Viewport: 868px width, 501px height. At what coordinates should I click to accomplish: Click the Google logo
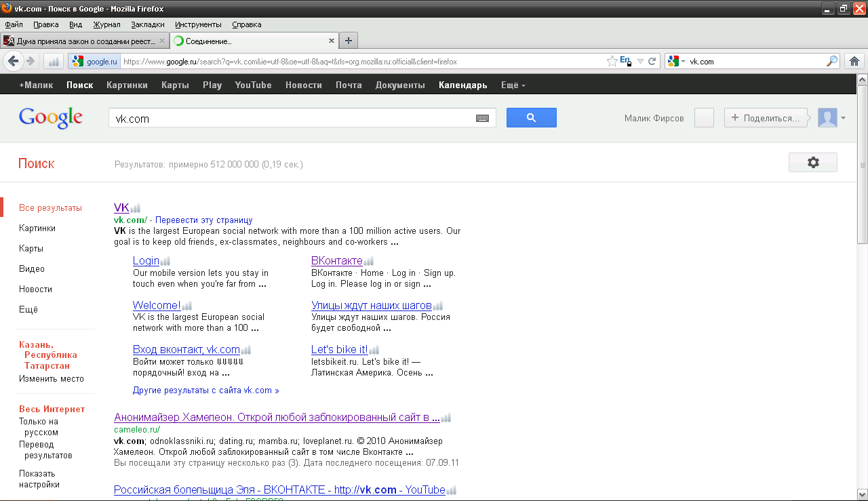tap(51, 118)
